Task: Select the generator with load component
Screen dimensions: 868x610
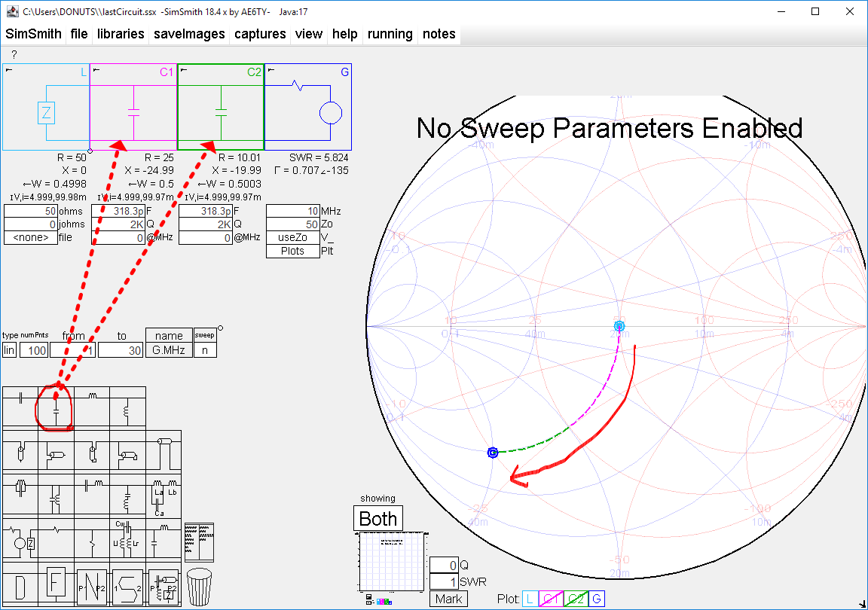Action: (x=20, y=538)
